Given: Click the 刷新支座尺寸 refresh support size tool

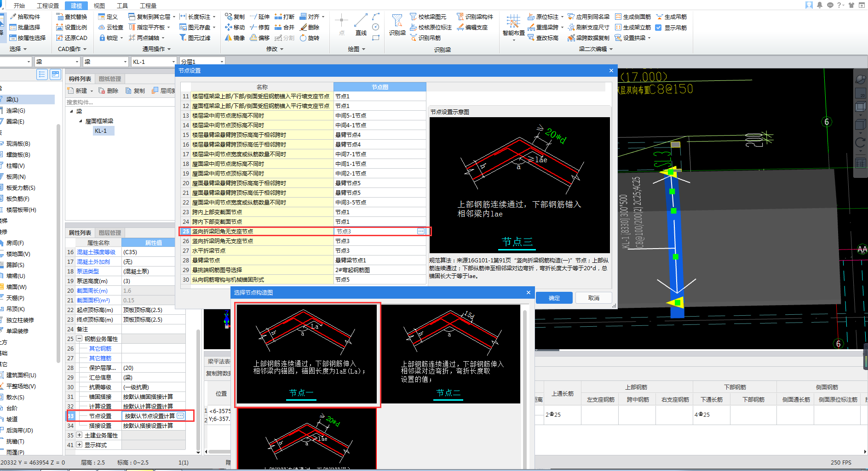Looking at the screenshot, I should point(589,27).
